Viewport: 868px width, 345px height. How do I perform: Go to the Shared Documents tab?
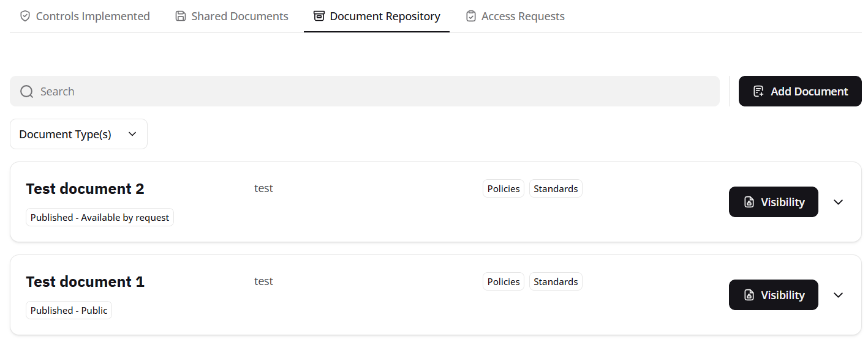[x=240, y=17]
